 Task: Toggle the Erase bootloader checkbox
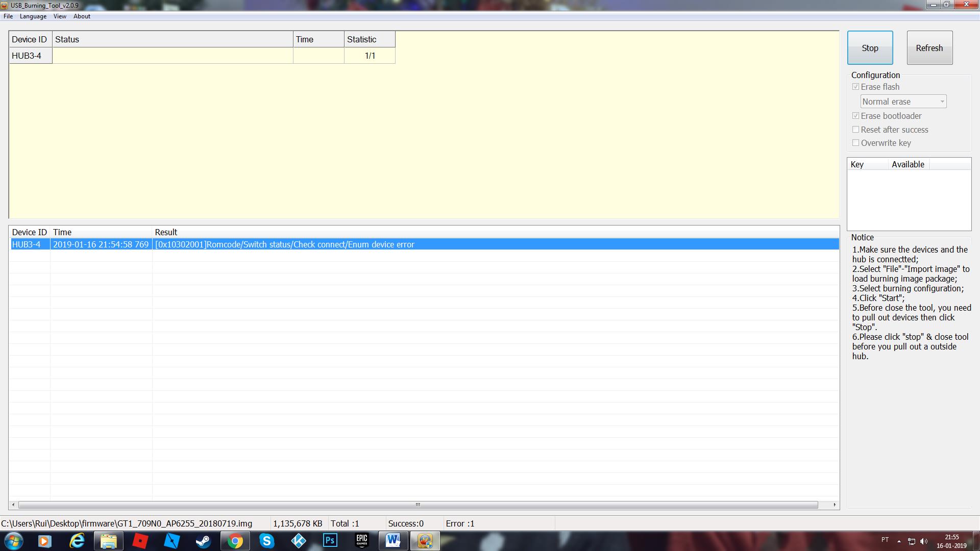(x=855, y=115)
